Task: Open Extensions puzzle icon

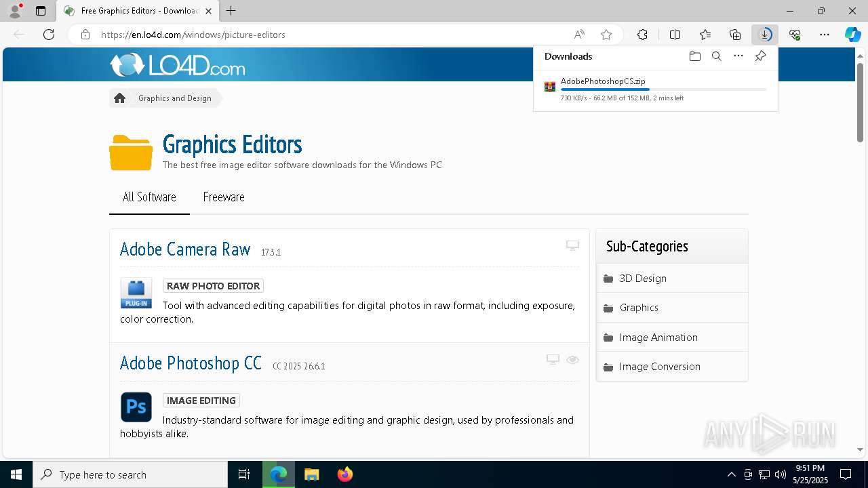Action: point(642,35)
